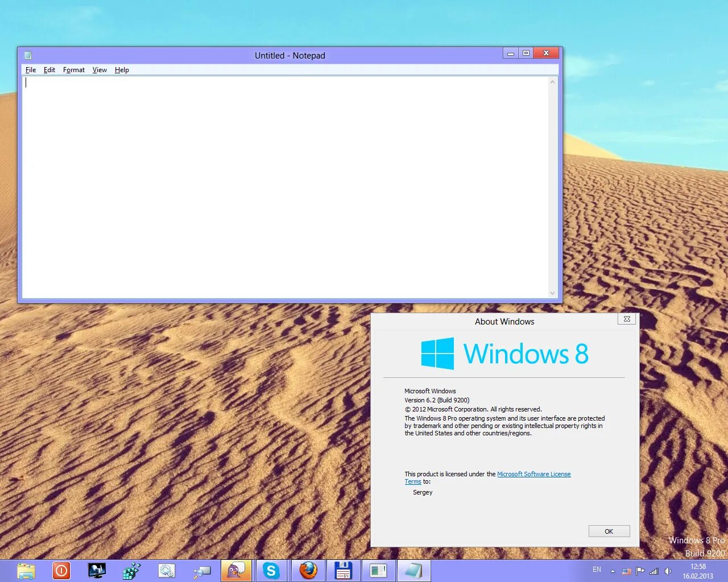
Task: Open the Help menu in Notepad
Action: pos(122,70)
